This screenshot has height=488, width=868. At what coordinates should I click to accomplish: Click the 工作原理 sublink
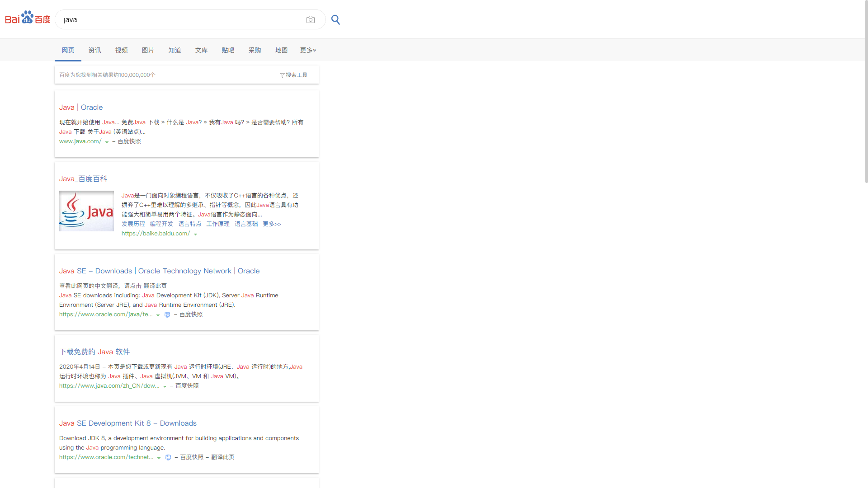point(218,224)
